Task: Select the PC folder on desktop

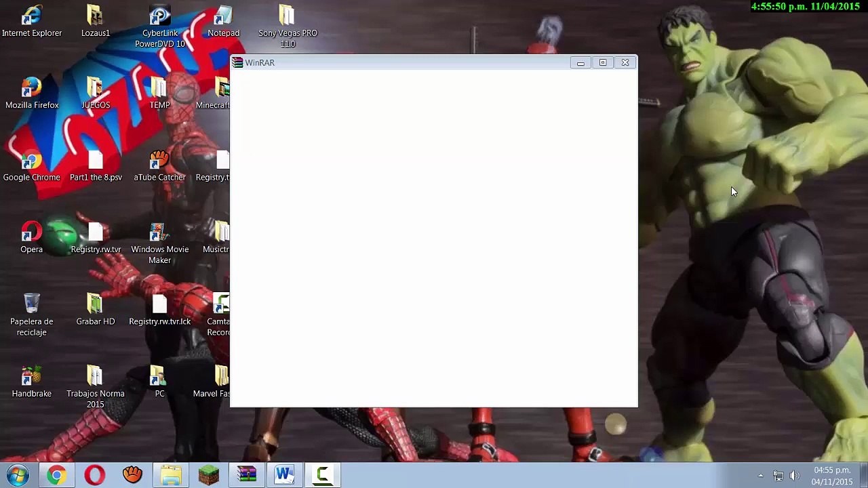Action: pos(159,382)
